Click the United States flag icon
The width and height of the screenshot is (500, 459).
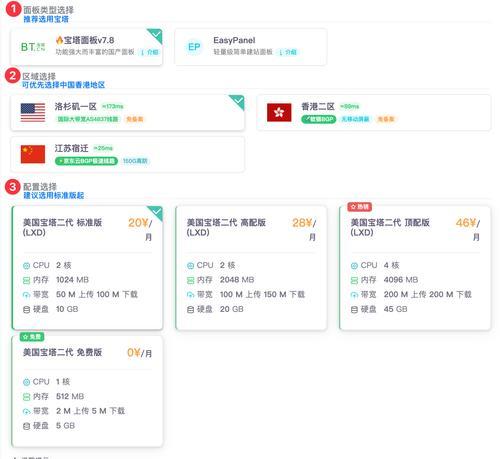pyautogui.click(x=33, y=113)
